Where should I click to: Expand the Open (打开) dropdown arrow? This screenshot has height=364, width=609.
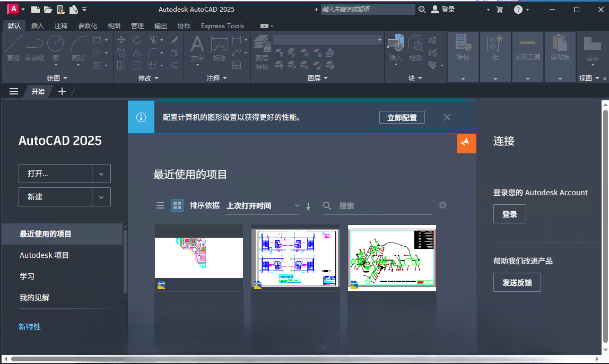[x=101, y=174]
